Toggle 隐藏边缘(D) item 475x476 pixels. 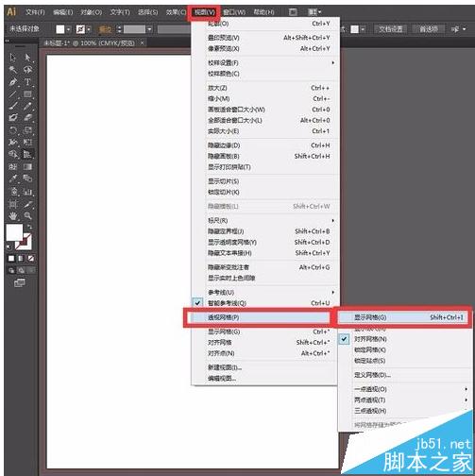[265, 145]
